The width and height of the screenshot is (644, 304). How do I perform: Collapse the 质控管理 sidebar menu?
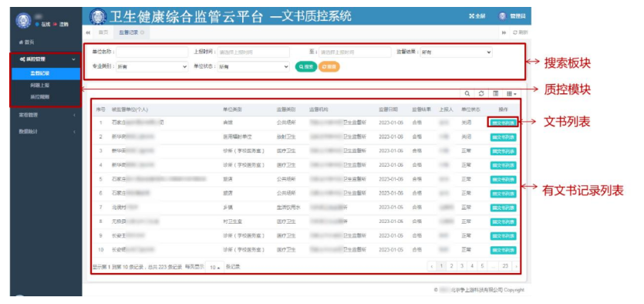46,59
